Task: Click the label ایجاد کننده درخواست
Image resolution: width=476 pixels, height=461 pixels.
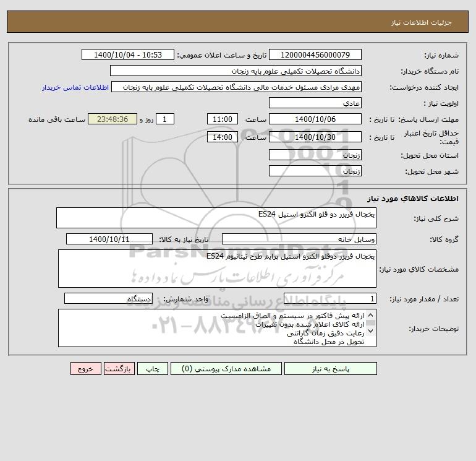Action: point(424,87)
